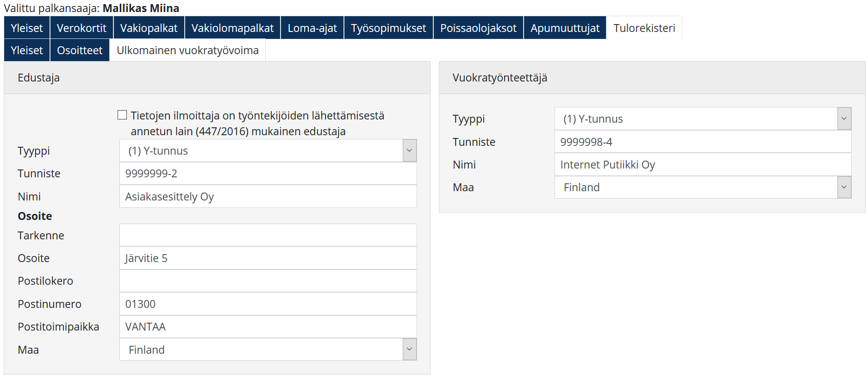The image size is (868, 375).
Task: Switch to the Verokortit tab
Action: click(81, 28)
